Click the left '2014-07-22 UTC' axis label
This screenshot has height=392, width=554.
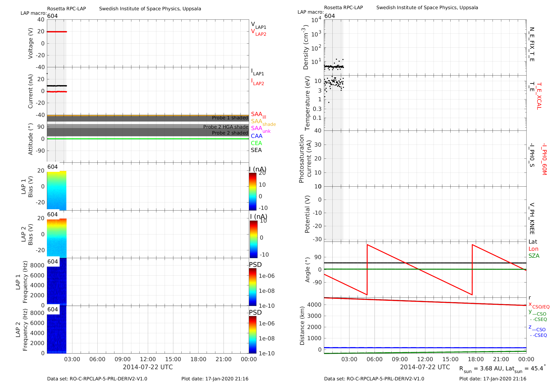tap(148, 367)
